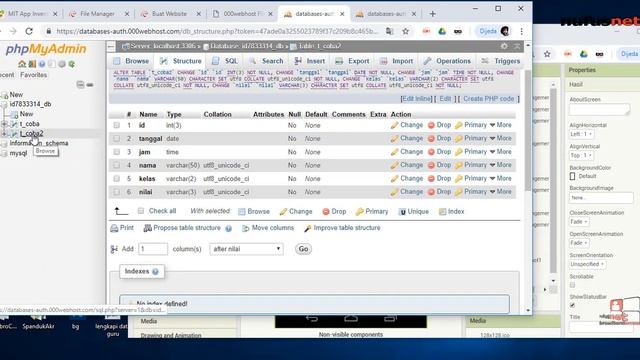Image resolution: width=640 pixels, height=360 pixels.
Task: Tick the checkbox for the jam row
Action: [x=117, y=152]
